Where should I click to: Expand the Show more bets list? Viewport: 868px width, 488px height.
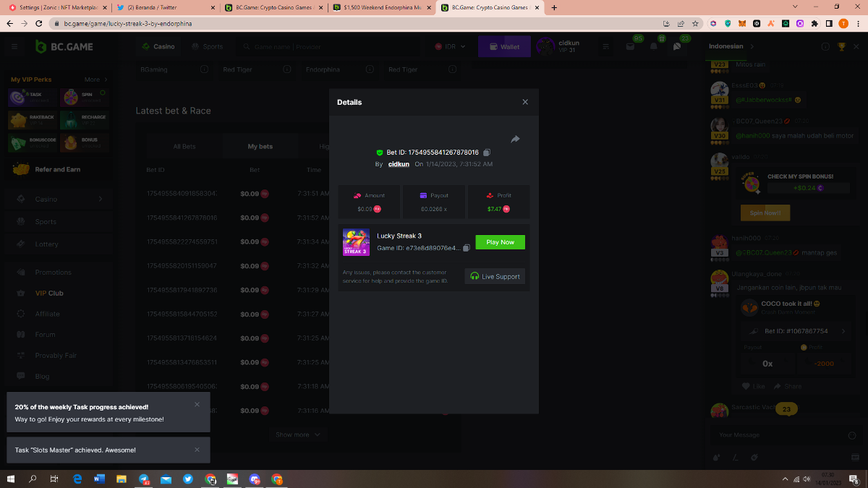(x=298, y=435)
